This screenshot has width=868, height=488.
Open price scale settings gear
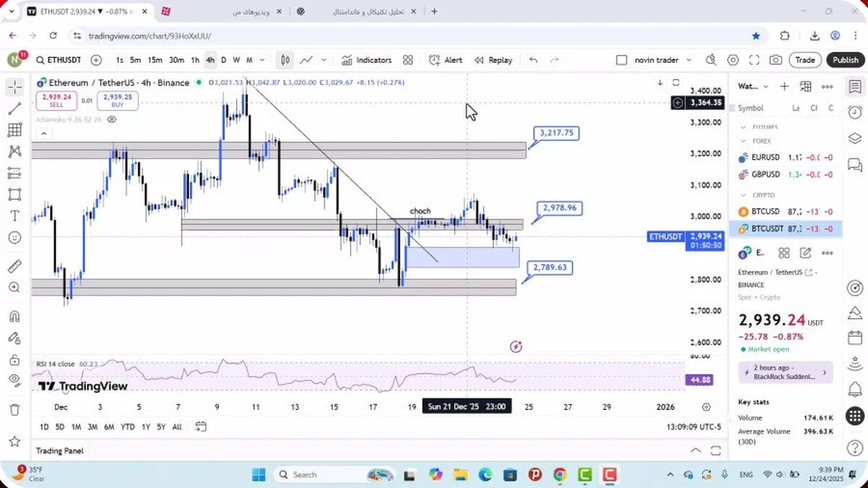point(706,407)
